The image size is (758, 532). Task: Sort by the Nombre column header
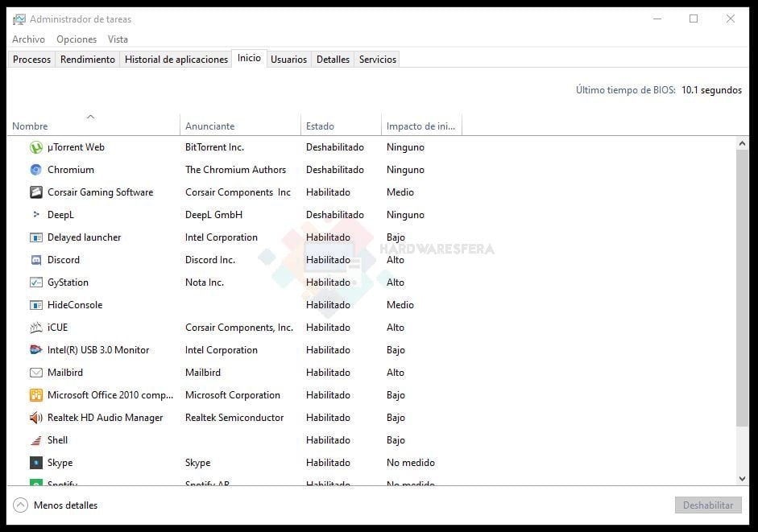point(93,125)
